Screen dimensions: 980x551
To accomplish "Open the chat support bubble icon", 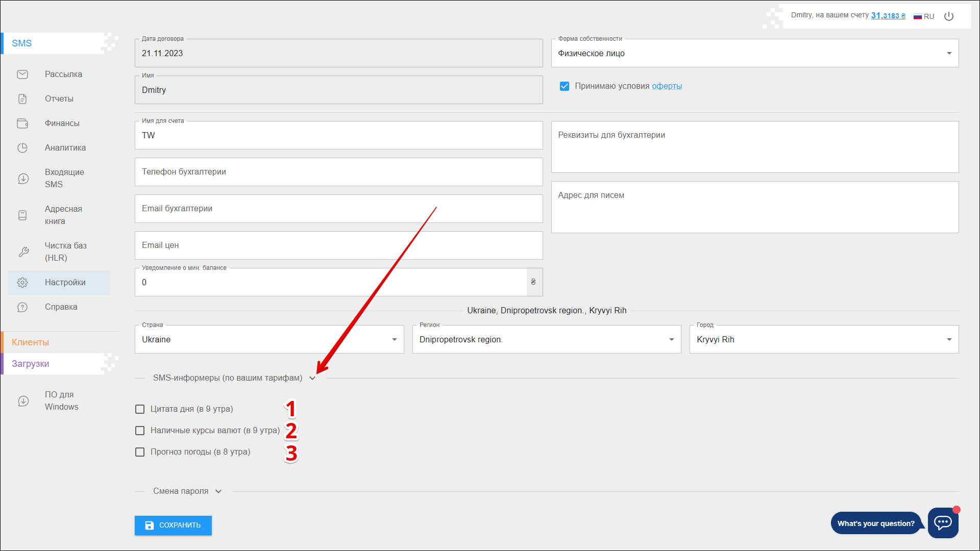I will coord(942,522).
